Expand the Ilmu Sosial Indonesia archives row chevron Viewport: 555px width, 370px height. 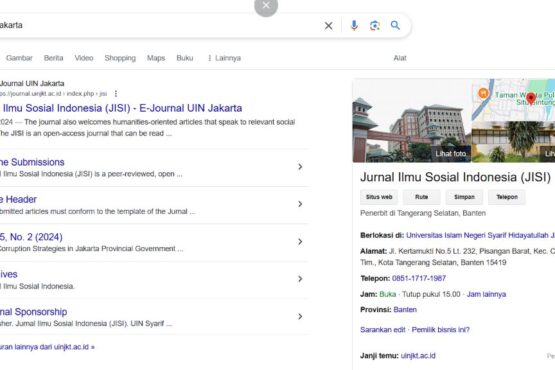click(x=300, y=279)
